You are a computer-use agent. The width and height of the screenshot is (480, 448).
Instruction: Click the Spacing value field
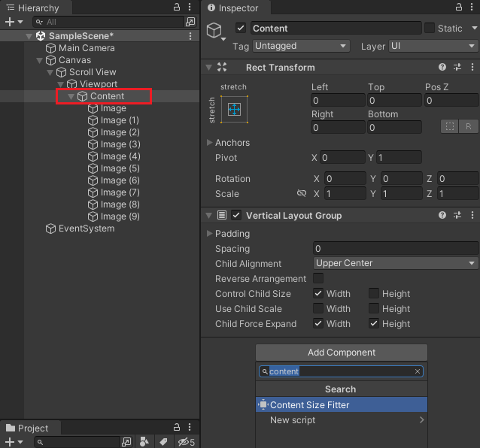tap(396, 248)
